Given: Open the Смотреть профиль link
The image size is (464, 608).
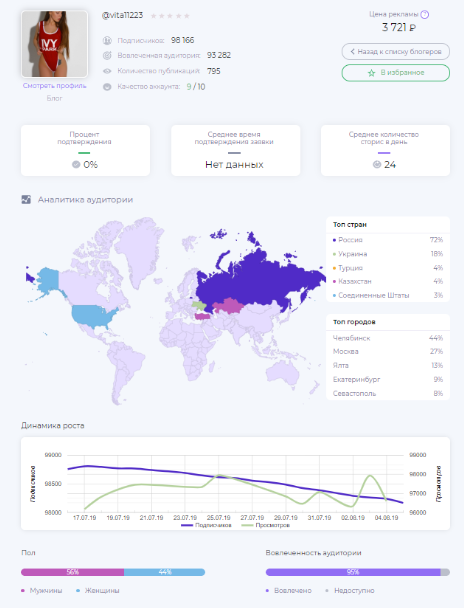Looking at the screenshot, I should click(54, 86).
